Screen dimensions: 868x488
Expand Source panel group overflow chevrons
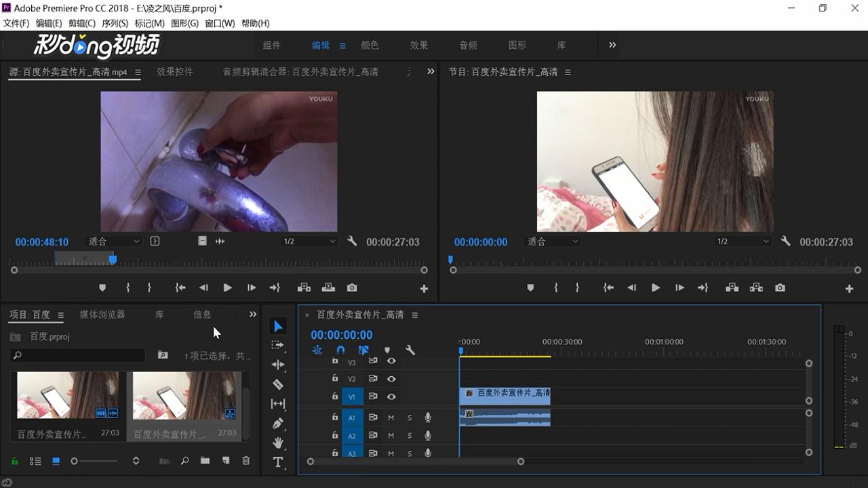431,71
